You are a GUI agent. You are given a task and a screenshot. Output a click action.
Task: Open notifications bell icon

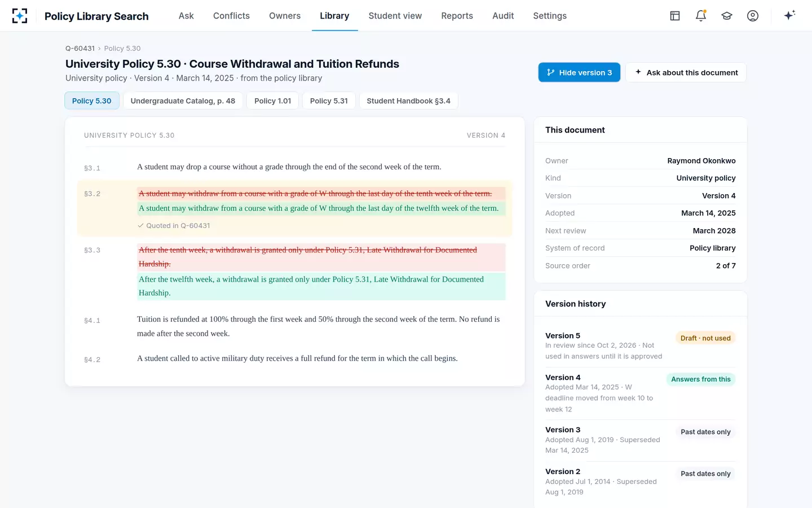[x=701, y=16]
